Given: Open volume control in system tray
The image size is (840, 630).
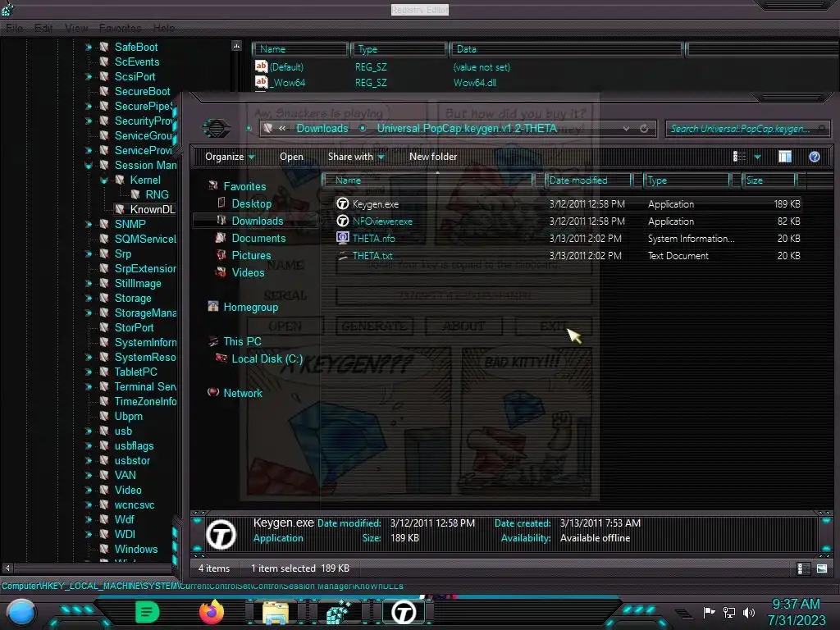Looking at the screenshot, I should point(749,612).
